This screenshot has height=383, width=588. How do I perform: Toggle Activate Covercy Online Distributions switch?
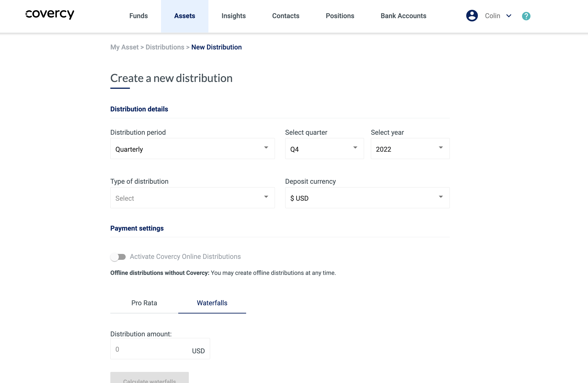tap(118, 257)
